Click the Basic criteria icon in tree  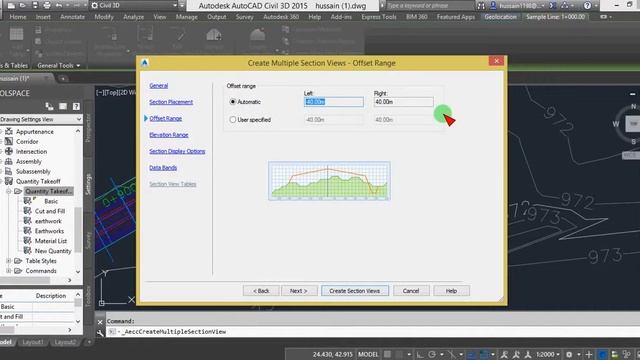coord(27,201)
